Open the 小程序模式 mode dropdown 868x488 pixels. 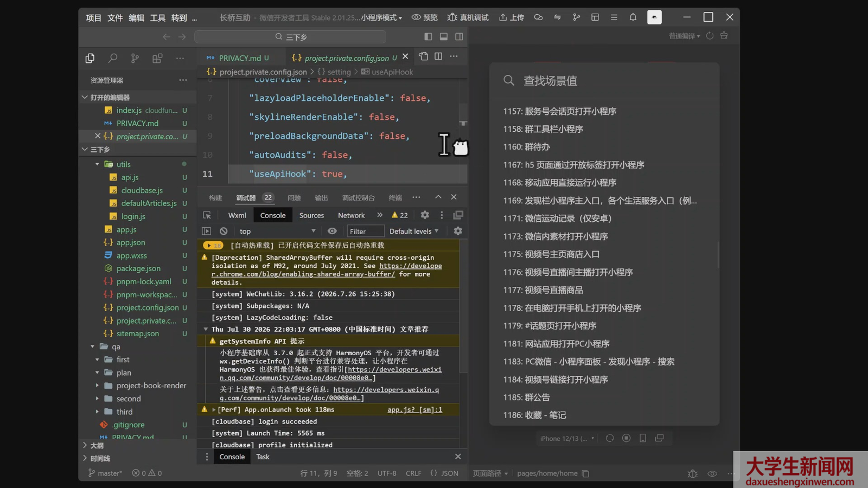point(382,17)
